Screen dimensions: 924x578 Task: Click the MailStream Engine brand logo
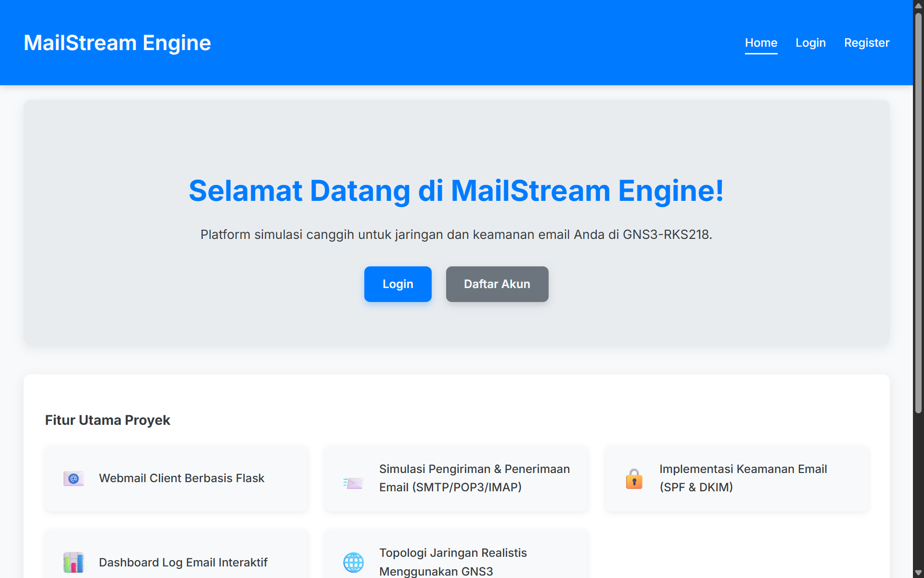click(117, 42)
